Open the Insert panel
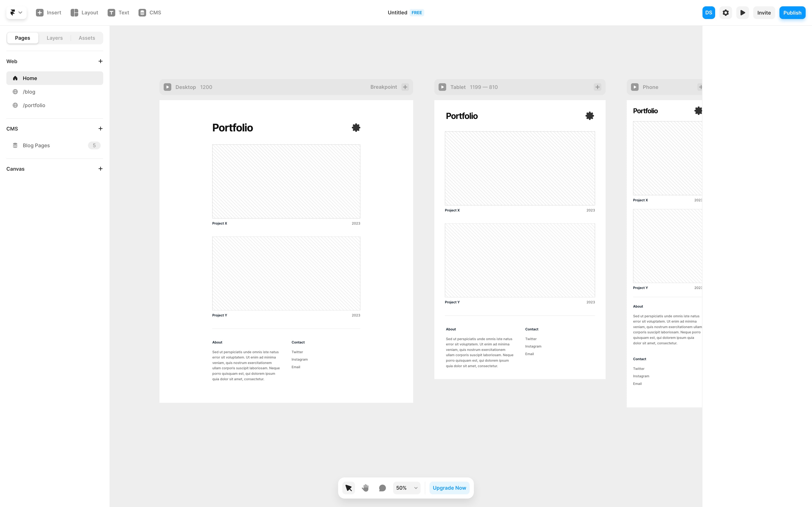This screenshot has height=507, width=812. tap(49, 12)
